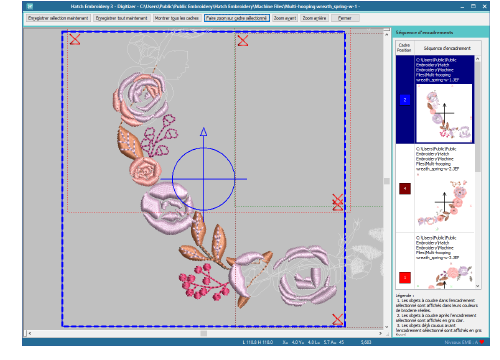Open the wreath_spring-w-3 hooping thumbnail

444,276
